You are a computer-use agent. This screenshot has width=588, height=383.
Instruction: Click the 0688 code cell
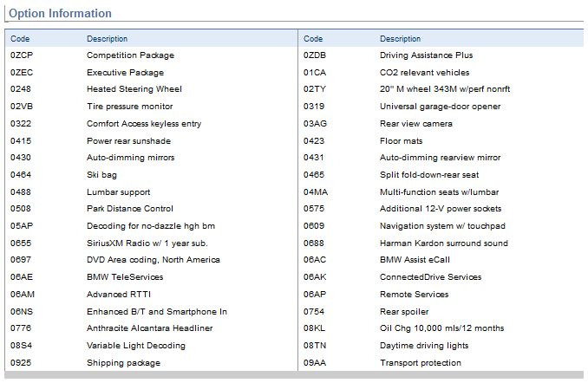(x=314, y=243)
